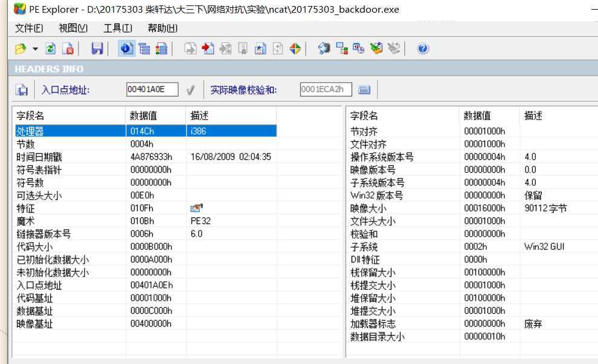
Task: Select the 魔术 row
Action: (146, 221)
